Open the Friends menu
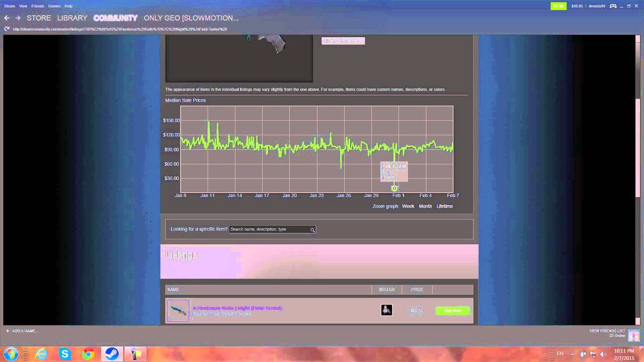Image resolution: width=644 pixels, height=362 pixels. point(38,6)
